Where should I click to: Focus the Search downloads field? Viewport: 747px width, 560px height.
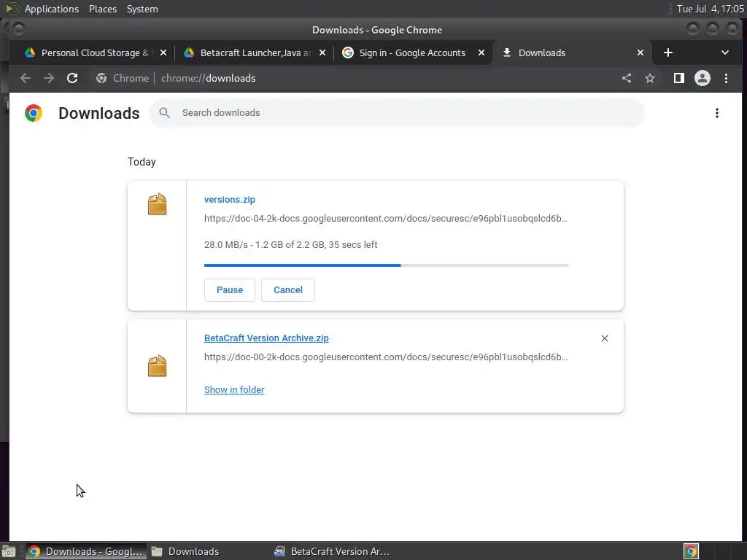tap(397, 113)
